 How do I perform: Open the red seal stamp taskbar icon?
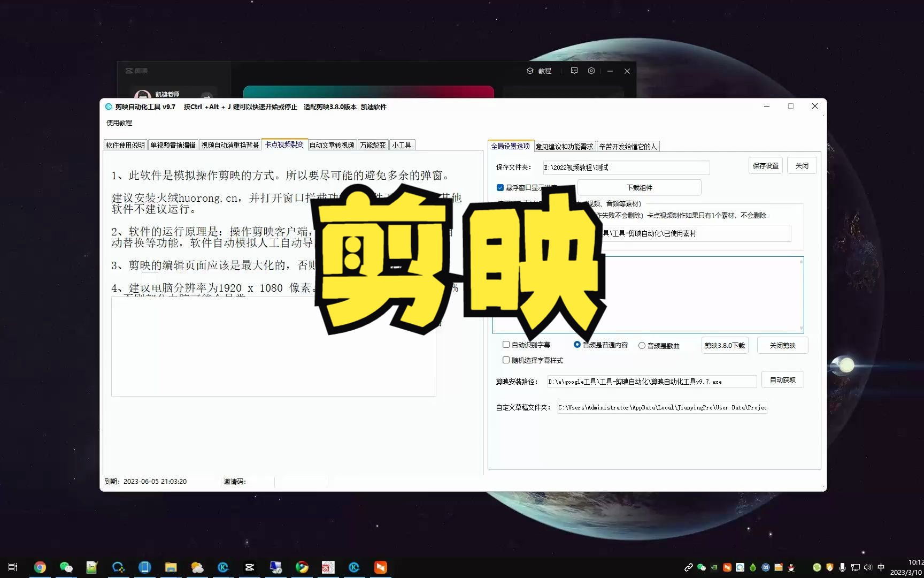coord(328,567)
